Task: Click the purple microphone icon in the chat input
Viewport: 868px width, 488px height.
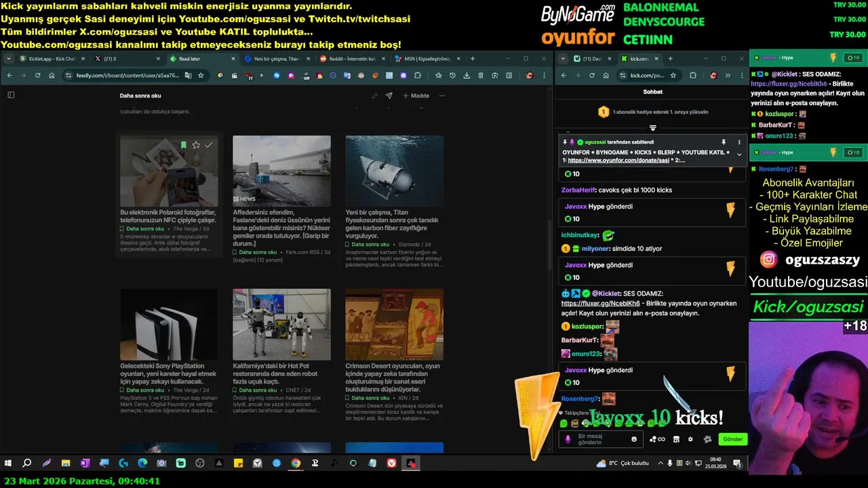Action: 568,439
